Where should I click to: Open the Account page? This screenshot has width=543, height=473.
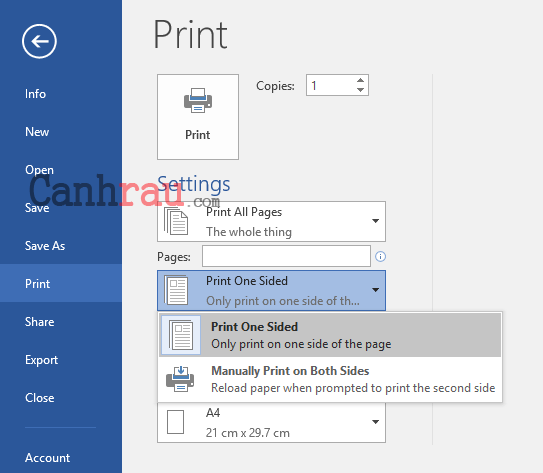47,458
